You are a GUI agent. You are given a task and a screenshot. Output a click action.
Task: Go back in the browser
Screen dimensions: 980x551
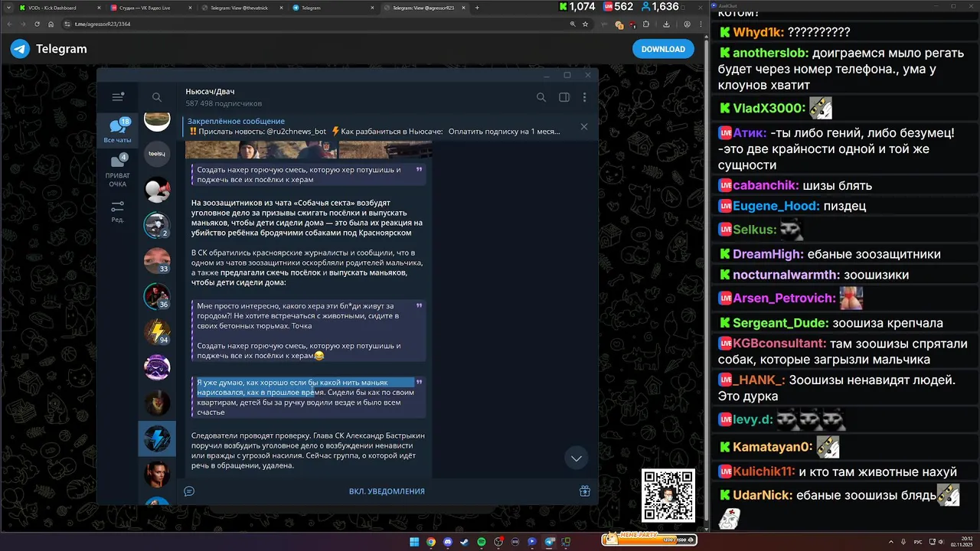[9, 24]
